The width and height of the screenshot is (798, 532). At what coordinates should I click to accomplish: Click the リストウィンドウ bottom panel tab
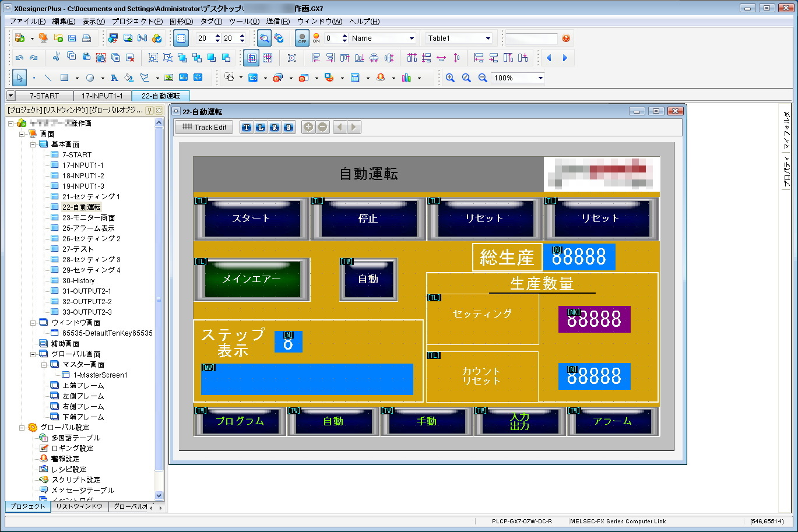[79, 506]
